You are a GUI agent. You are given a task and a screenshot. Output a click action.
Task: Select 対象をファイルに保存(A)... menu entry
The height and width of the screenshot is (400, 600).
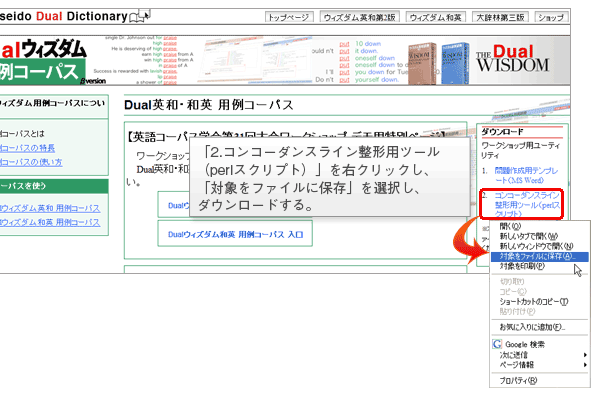(540, 256)
